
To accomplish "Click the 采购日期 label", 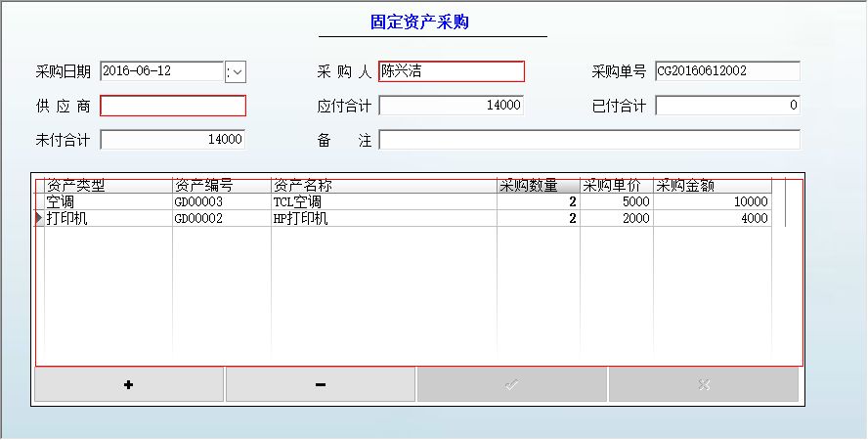I will coord(63,72).
